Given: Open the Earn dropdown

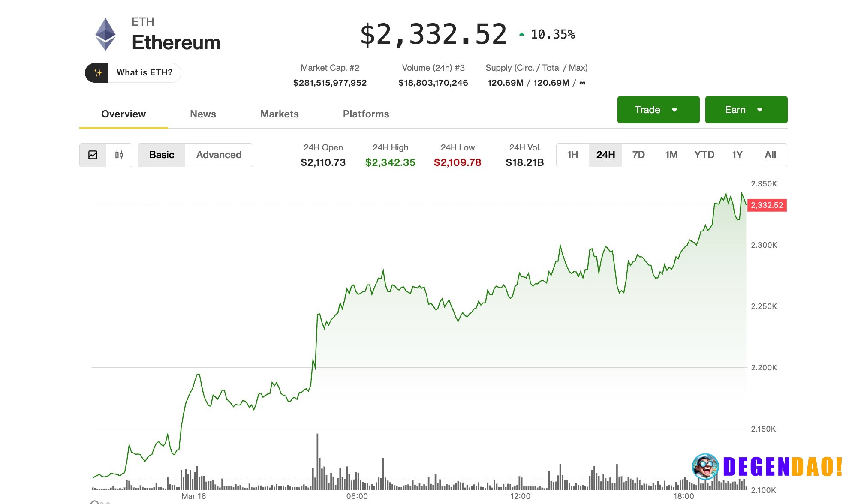Looking at the screenshot, I should click(746, 110).
